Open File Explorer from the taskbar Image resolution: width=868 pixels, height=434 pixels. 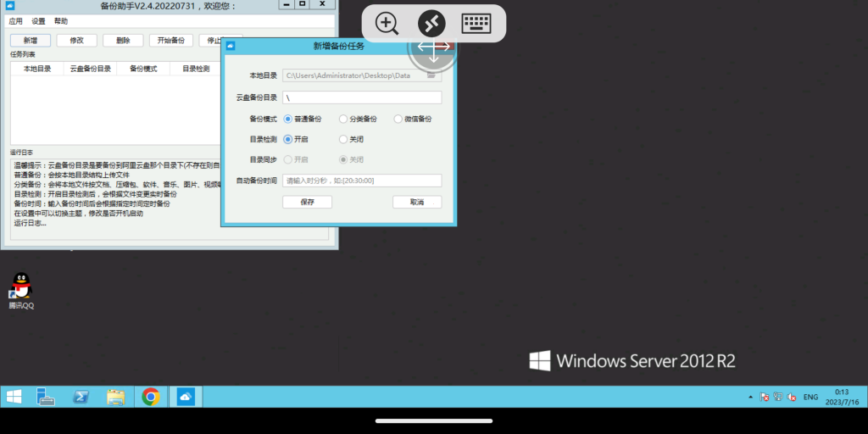(116, 397)
